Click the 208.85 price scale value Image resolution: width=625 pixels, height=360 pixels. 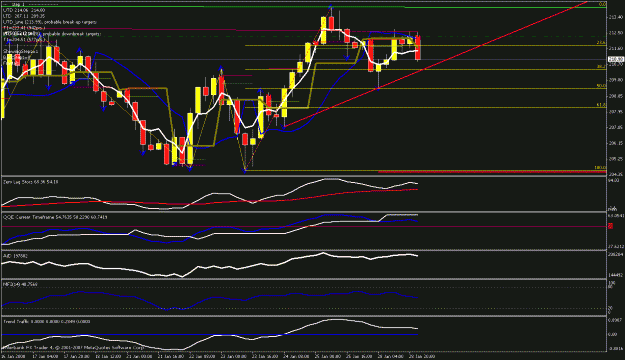coord(616,96)
